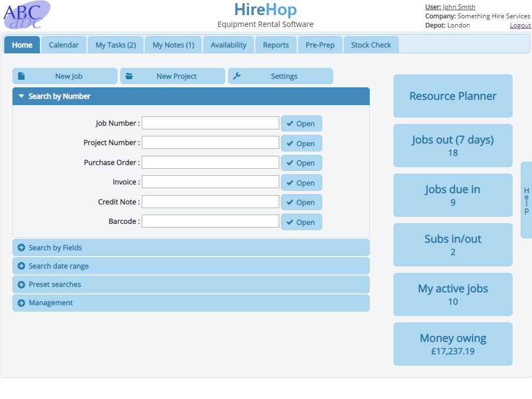
Task: Focus the Credit Note input field
Action: pyautogui.click(x=210, y=202)
